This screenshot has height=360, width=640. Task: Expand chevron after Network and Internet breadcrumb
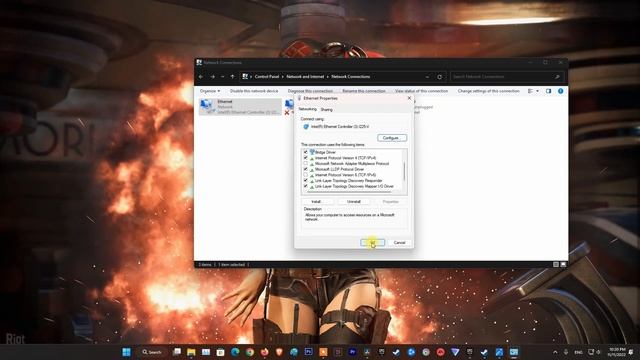pyautogui.click(x=328, y=77)
